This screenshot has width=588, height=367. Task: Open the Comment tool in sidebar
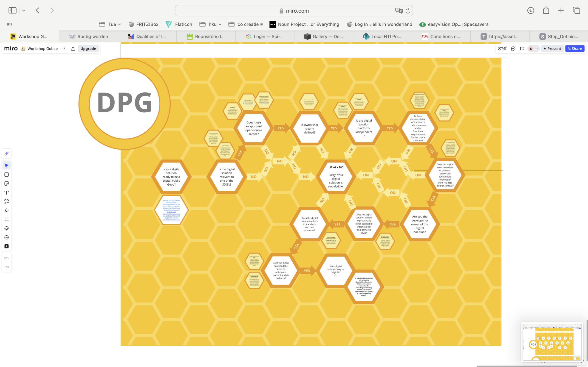(x=7, y=237)
